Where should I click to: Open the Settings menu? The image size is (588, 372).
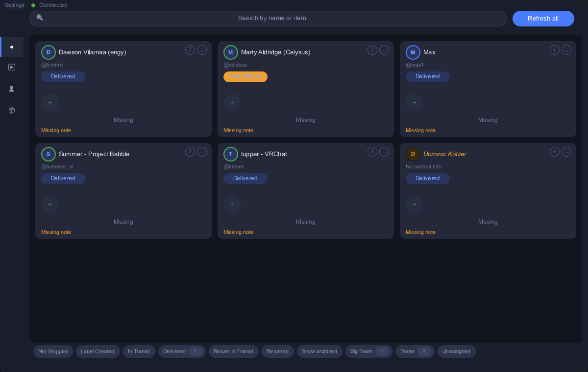click(x=15, y=5)
